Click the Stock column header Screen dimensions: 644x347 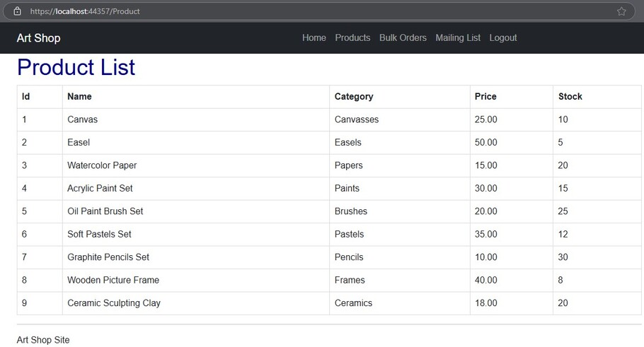pyautogui.click(x=570, y=97)
